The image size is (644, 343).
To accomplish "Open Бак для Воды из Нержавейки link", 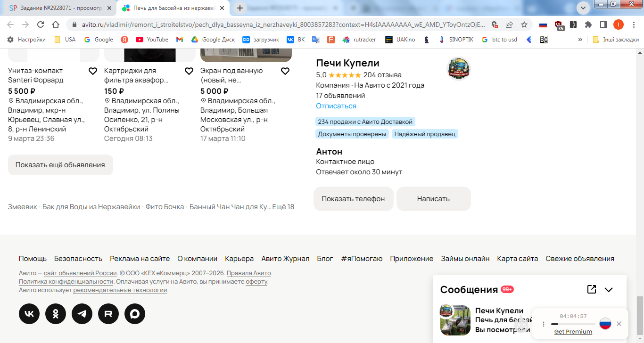I will 91,207.
